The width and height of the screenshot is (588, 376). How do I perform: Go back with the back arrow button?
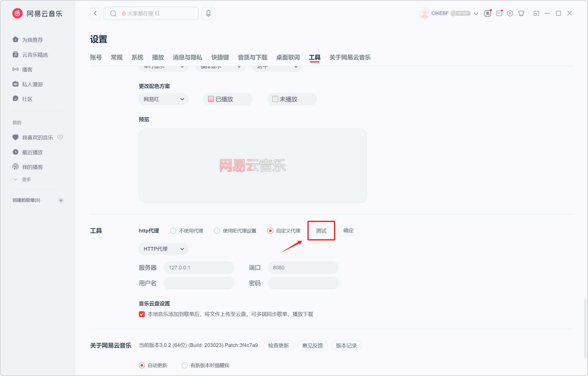coord(95,13)
